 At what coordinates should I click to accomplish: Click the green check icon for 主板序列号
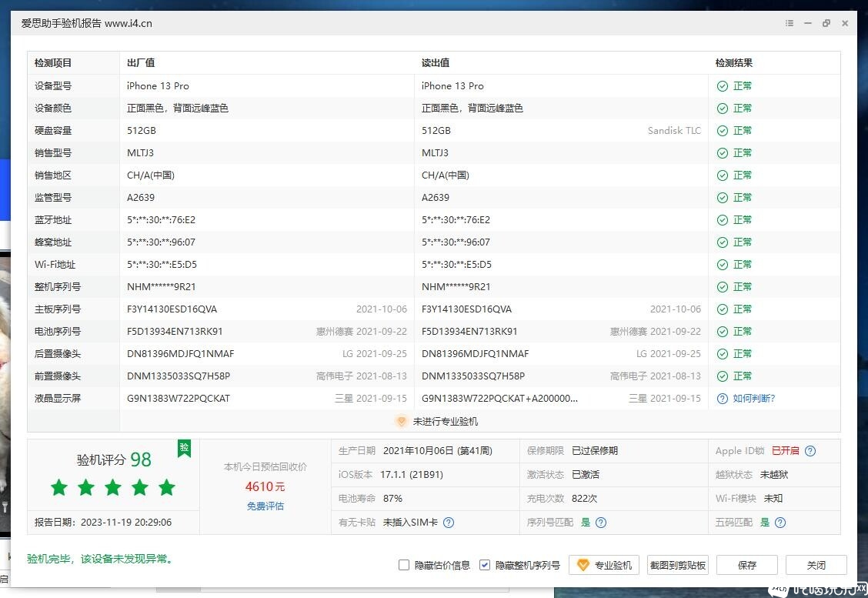722,309
